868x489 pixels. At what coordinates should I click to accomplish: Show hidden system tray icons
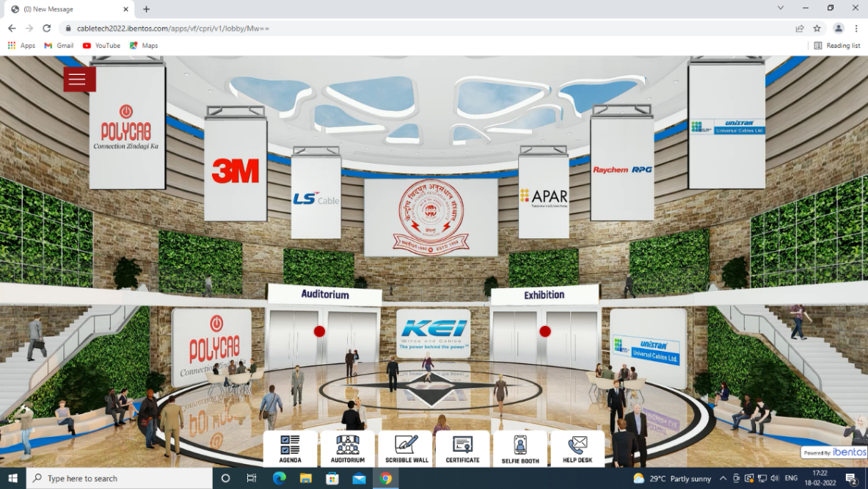click(723, 479)
